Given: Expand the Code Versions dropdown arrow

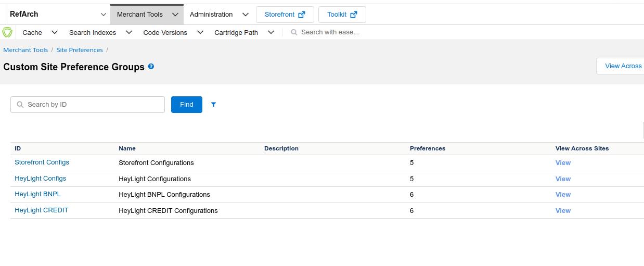Looking at the screenshot, I should point(200,32).
